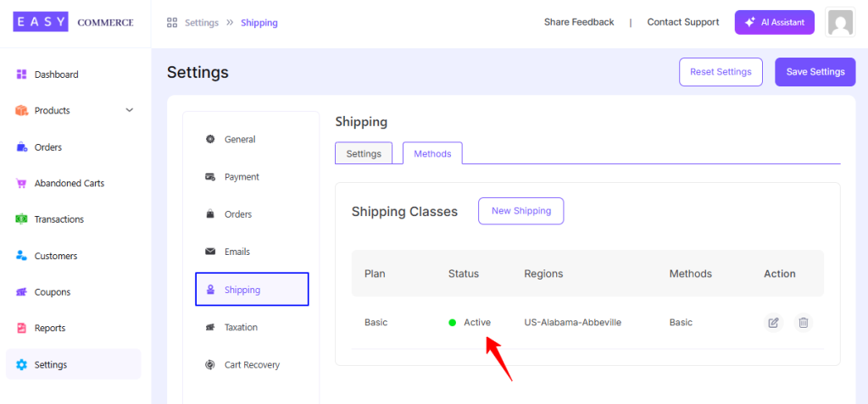Open the Contact Support link
Screen dimensions: 868x404
(683, 22)
